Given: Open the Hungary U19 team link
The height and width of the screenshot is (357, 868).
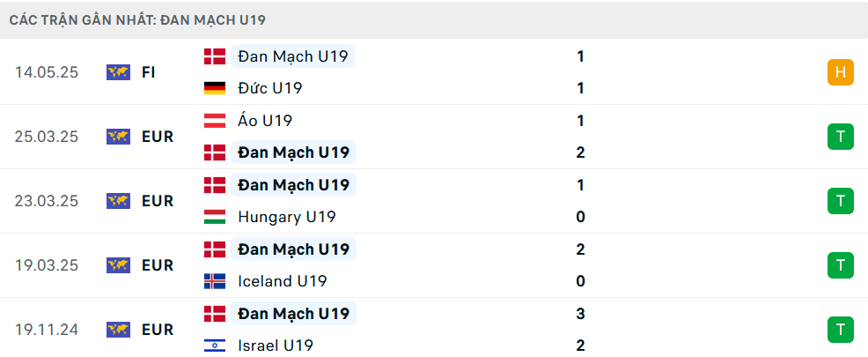Looking at the screenshot, I should (x=287, y=217).
